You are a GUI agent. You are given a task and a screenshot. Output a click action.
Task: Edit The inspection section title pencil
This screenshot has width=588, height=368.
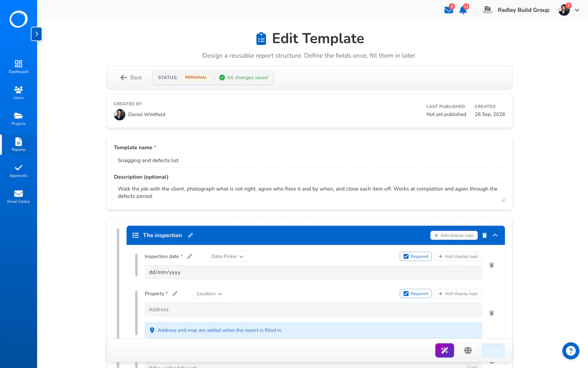pyautogui.click(x=190, y=235)
